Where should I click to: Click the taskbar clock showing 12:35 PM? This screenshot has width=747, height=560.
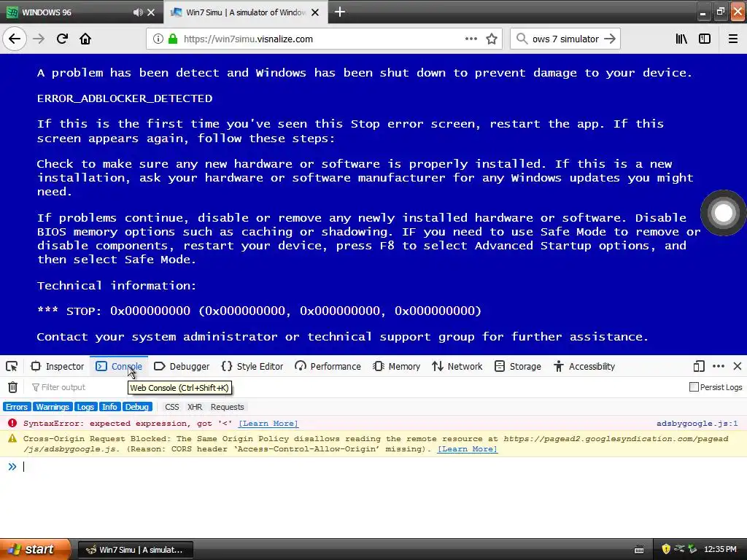(720, 550)
